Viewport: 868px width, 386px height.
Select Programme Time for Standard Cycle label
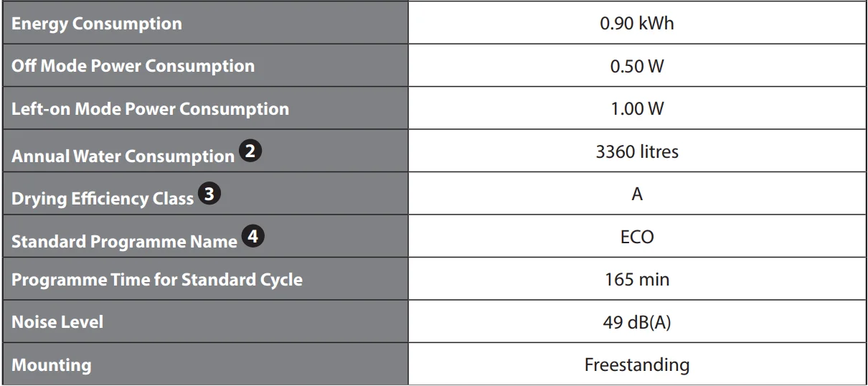point(157,279)
